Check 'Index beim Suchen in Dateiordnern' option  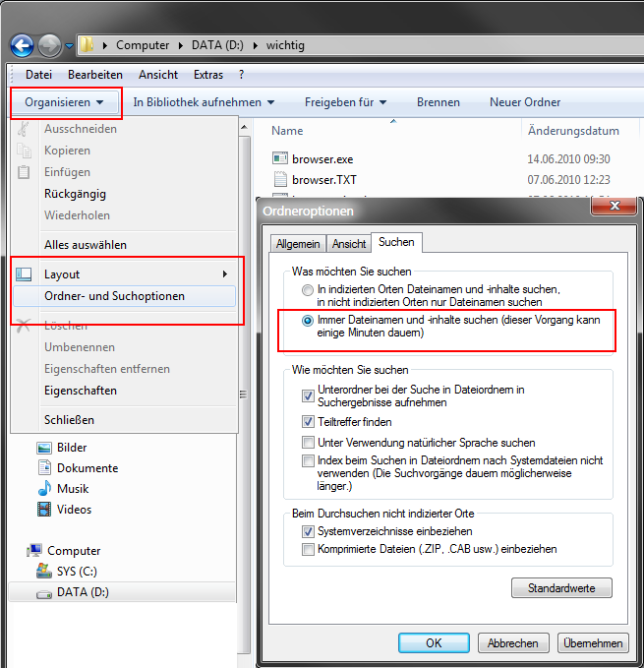[308, 460]
